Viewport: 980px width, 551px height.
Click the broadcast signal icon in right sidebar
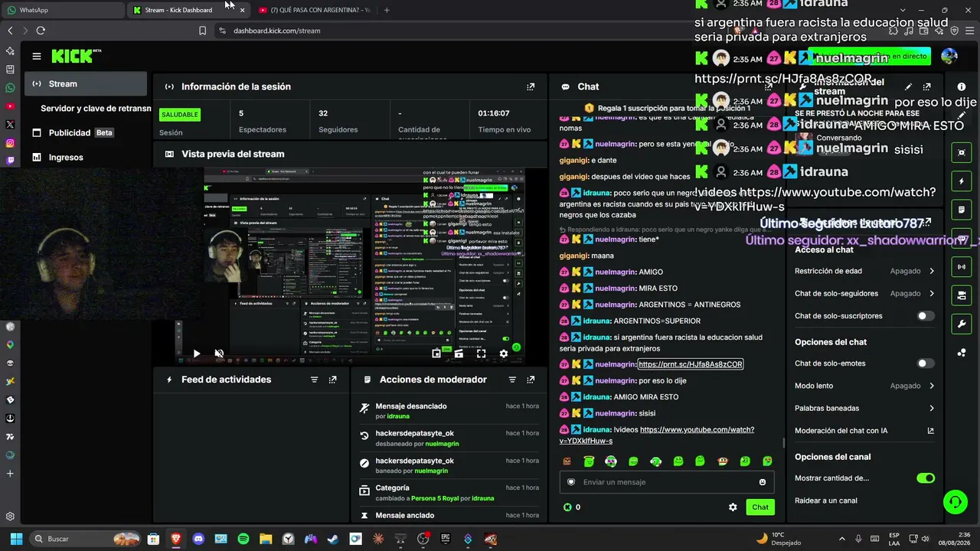click(x=962, y=266)
